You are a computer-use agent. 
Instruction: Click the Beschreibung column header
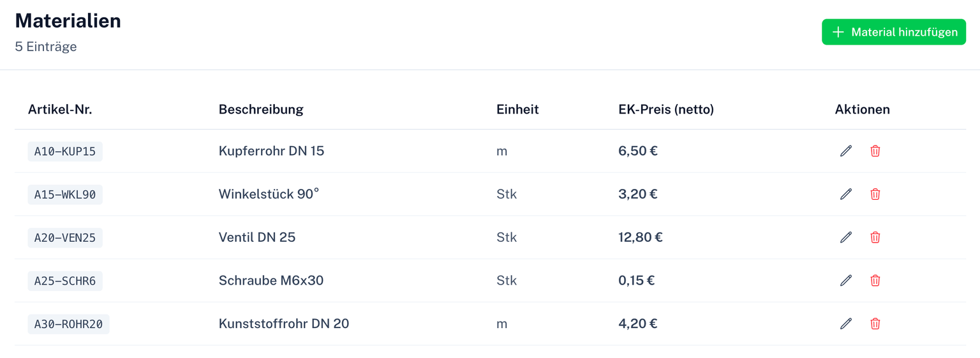(x=261, y=109)
